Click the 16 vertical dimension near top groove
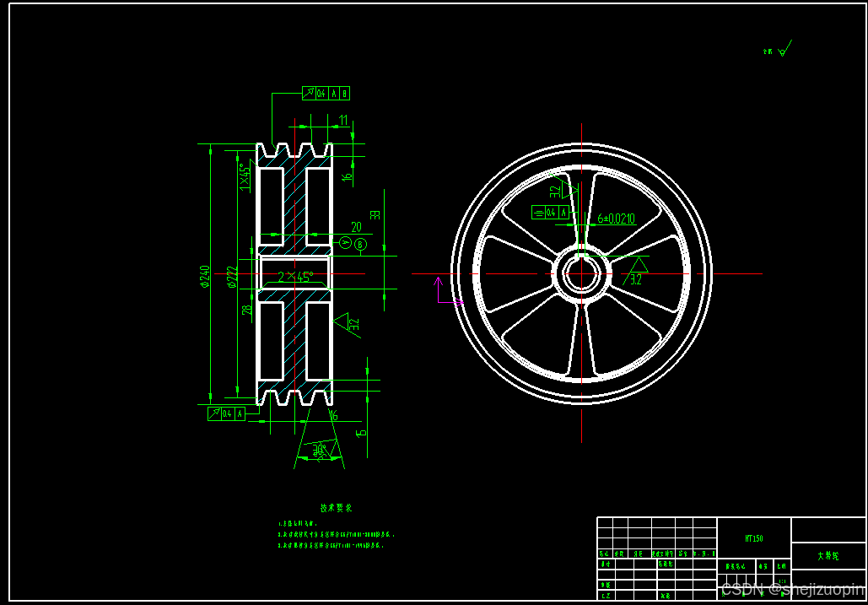 (347, 177)
